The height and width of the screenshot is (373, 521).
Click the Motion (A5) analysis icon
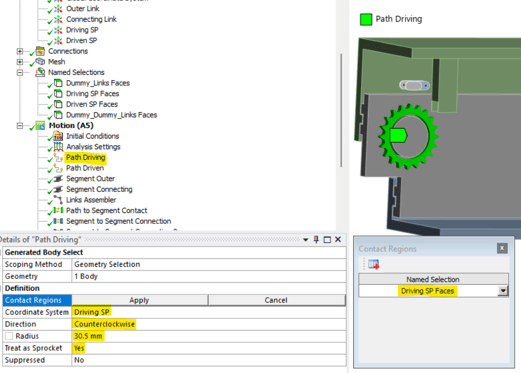pos(40,126)
